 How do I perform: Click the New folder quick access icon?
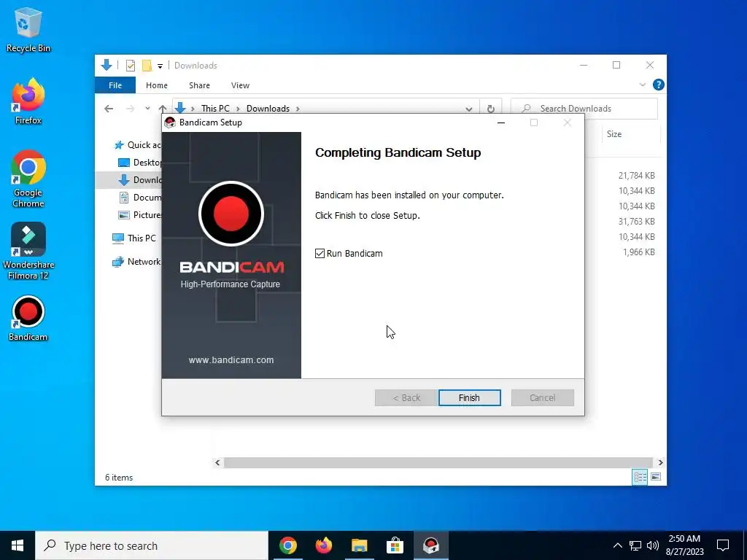point(147,65)
